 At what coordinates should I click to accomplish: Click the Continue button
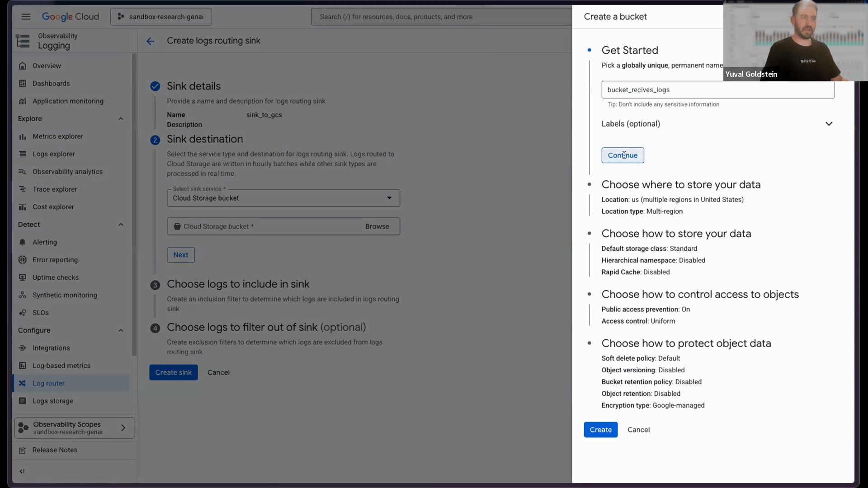click(x=623, y=155)
